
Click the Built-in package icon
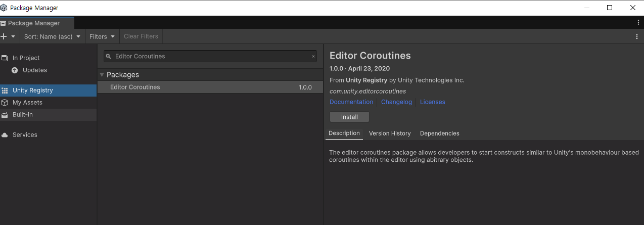point(5,115)
